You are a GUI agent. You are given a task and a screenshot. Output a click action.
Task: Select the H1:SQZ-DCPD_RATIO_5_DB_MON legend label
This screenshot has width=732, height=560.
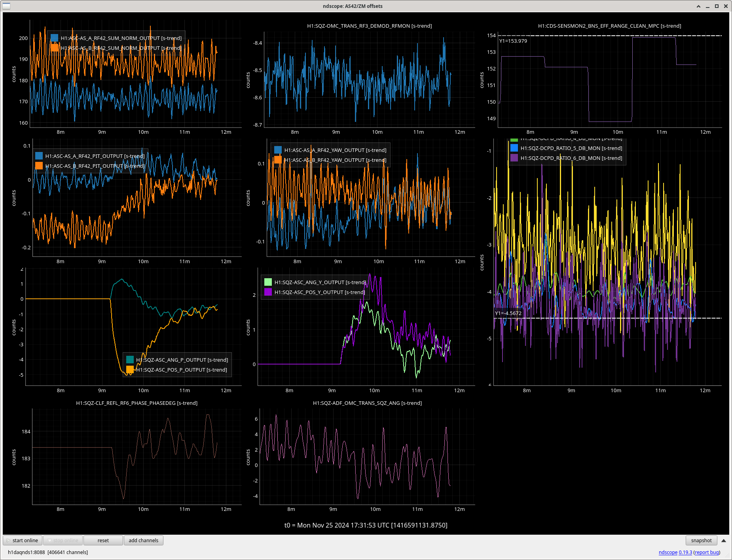(x=571, y=148)
